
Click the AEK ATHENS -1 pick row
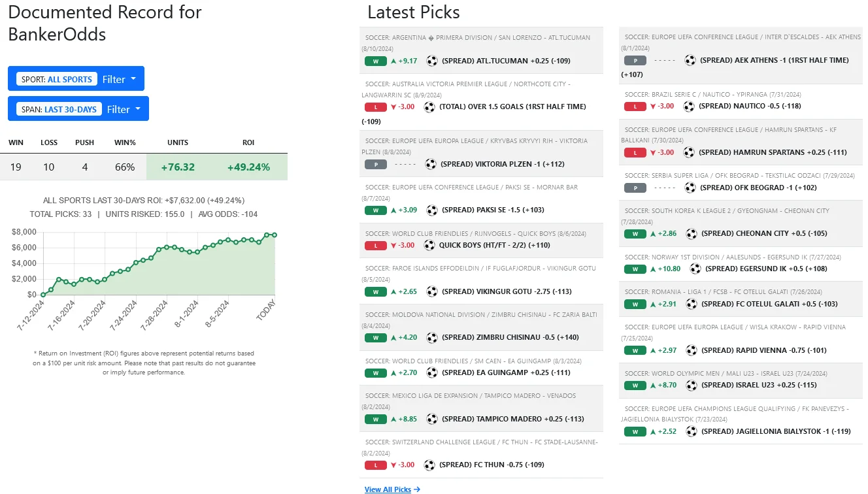pyautogui.click(x=774, y=60)
